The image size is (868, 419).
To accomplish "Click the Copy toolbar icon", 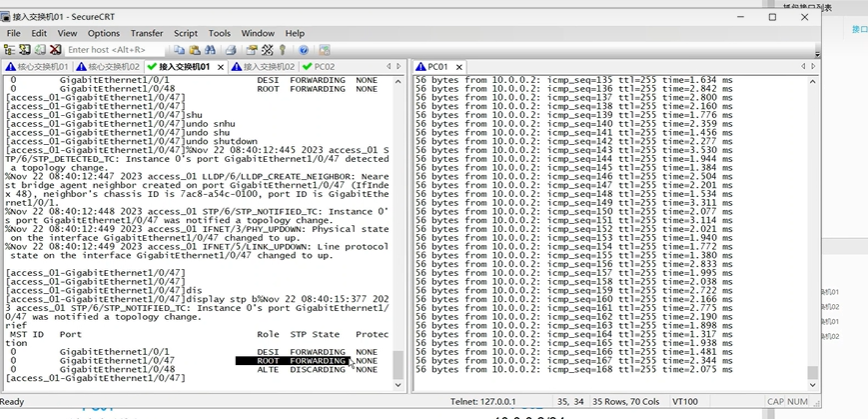I will (179, 50).
